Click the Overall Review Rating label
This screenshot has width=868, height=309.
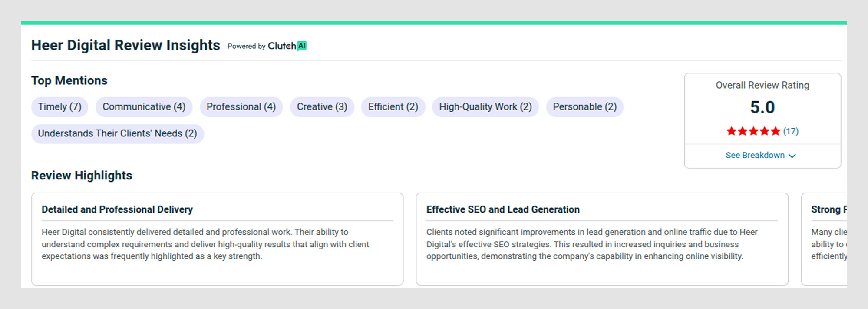pos(762,85)
